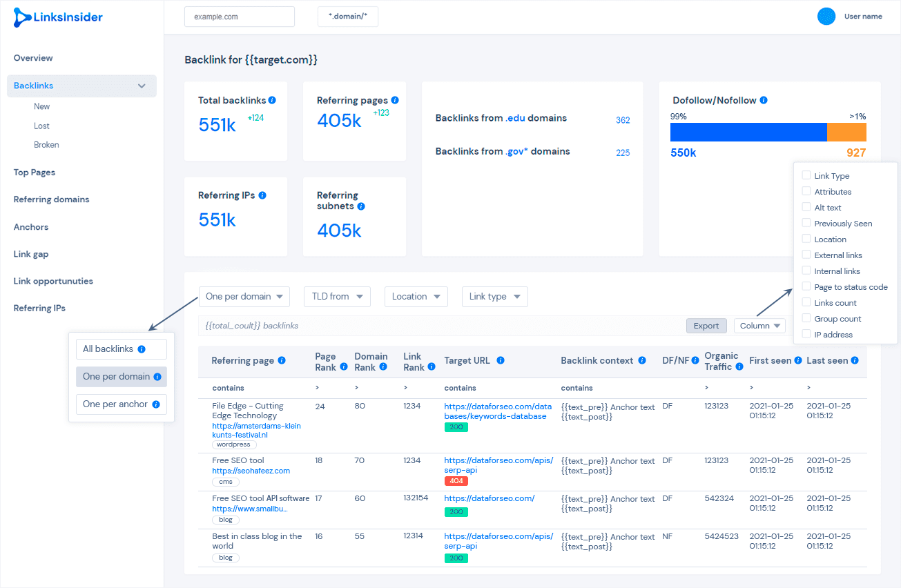Click the Export button
The image size is (901, 588).
(706, 325)
